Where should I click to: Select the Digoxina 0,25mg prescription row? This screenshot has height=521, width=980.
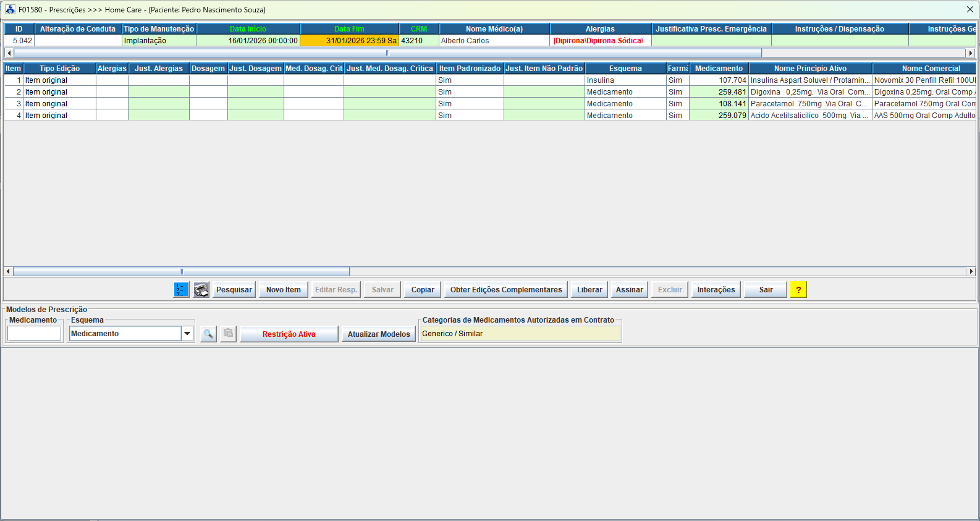pyautogui.click(x=809, y=92)
